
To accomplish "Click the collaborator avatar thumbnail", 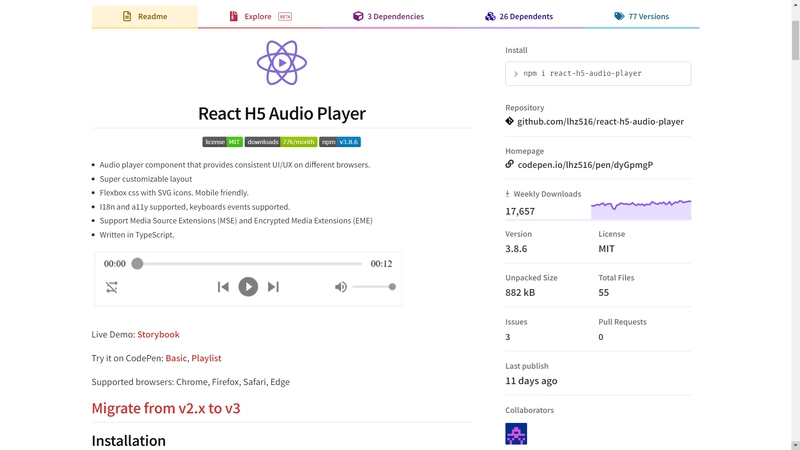I will coord(516,433).
